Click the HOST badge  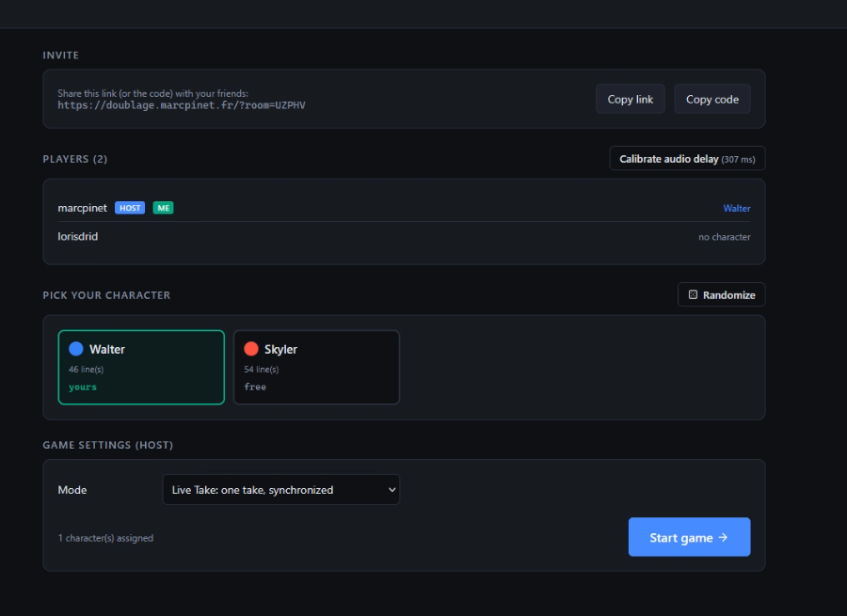tap(130, 208)
